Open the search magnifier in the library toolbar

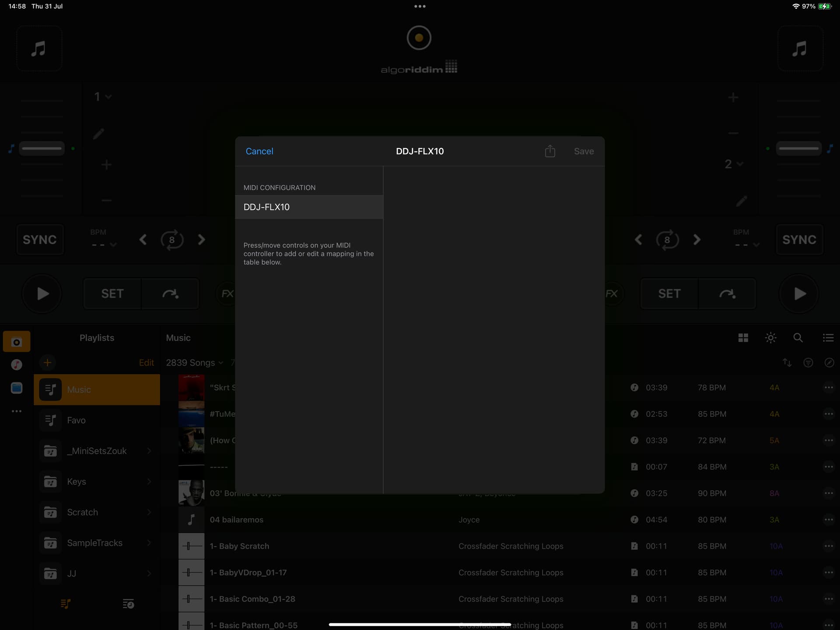798,338
